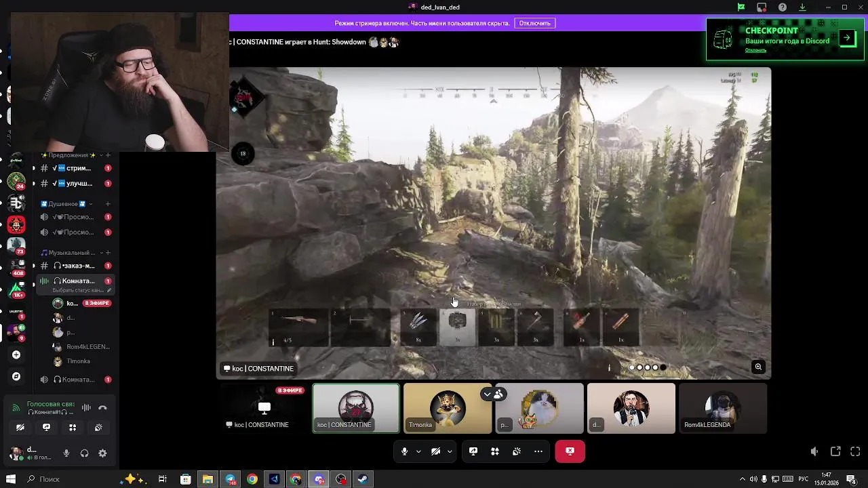The width and height of the screenshot is (868, 488).
Task: Open server with 24 badge
Action: tap(16, 181)
